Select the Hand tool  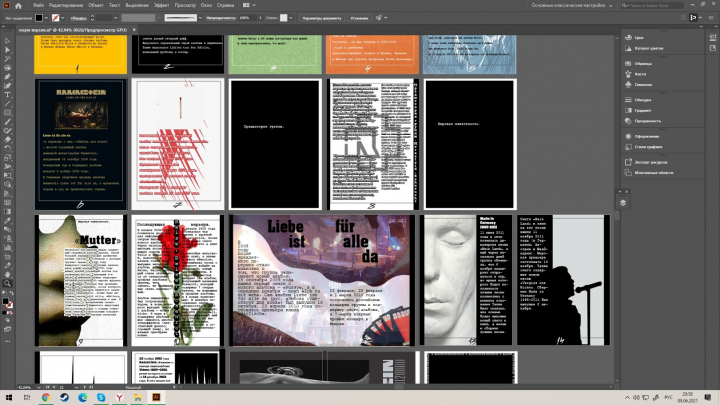(7, 274)
